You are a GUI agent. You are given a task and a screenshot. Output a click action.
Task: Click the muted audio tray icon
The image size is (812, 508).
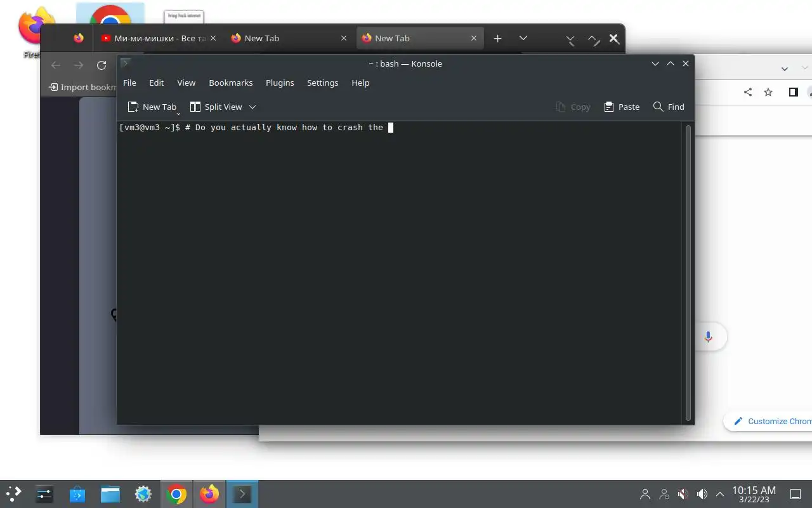click(x=683, y=494)
